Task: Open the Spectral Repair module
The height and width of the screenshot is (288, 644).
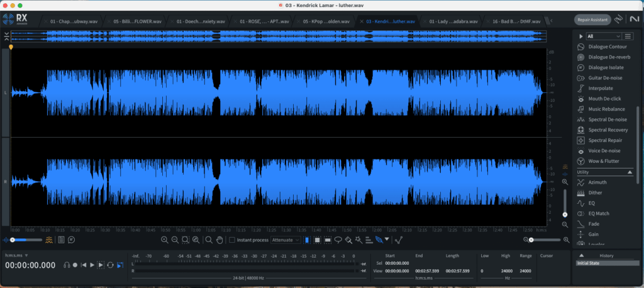Action: tap(600, 140)
